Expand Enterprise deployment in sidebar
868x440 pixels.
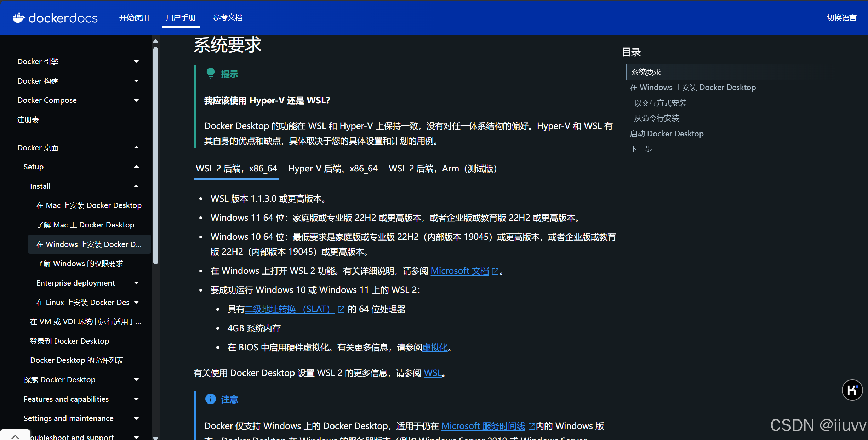[136, 283]
